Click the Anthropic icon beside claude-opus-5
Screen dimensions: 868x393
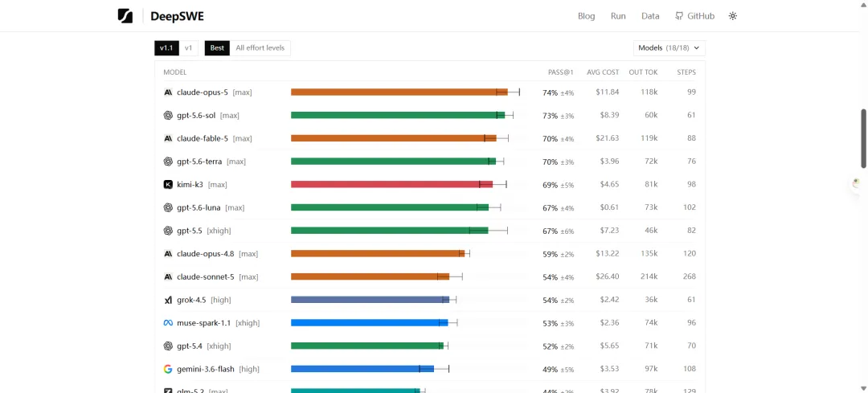point(168,92)
